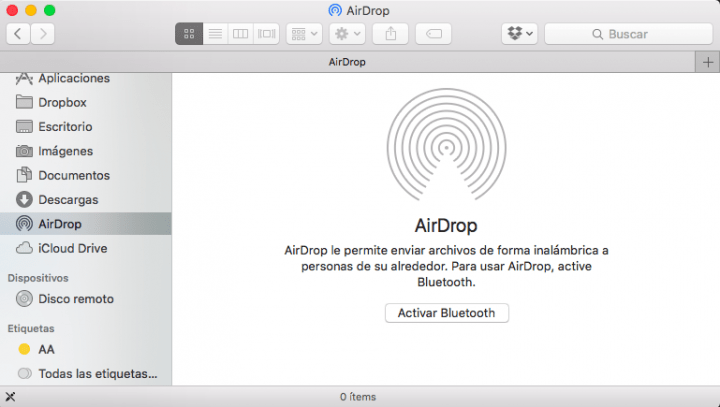Select the AirDrop tab
This screenshot has width=720, height=407.
click(347, 62)
